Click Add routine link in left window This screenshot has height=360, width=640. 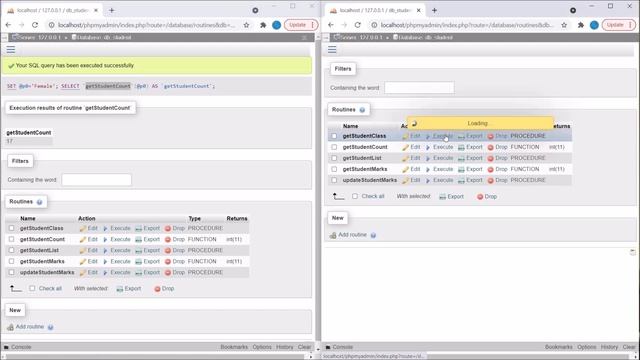coord(26,327)
